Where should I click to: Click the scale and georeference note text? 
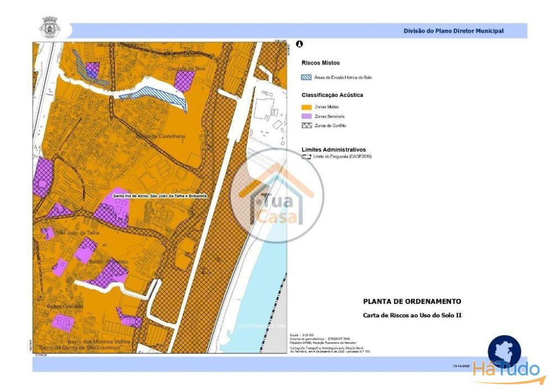pyautogui.click(x=330, y=343)
